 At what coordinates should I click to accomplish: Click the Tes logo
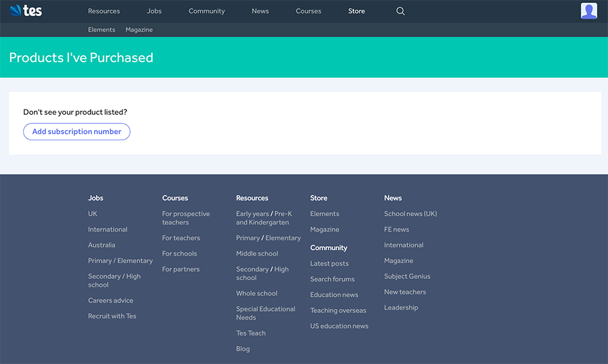26,11
